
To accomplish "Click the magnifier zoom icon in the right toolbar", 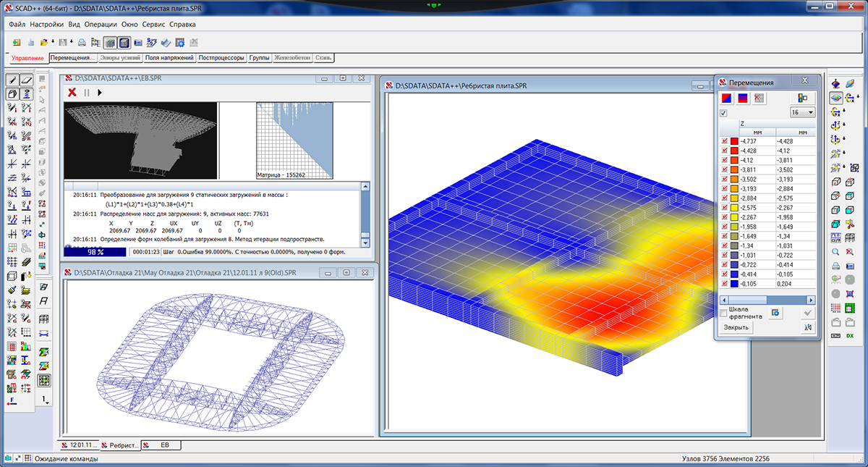I will click(x=835, y=252).
